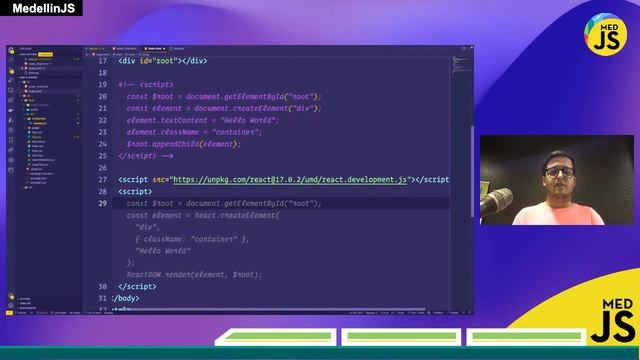This screenshot has height=360, width=640.
Task: Click the $root.appendChild(element) line
Action: click(x=183, y=144)
